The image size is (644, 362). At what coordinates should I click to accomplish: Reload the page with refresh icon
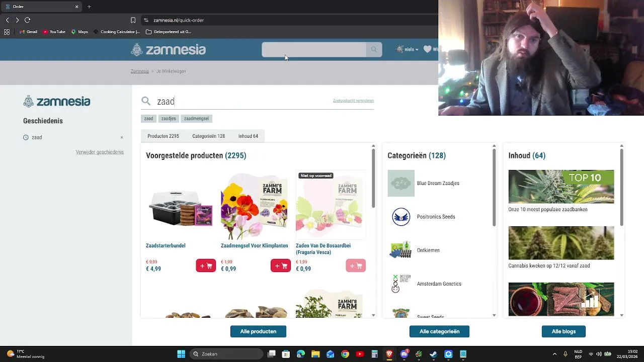pos(28,20)
